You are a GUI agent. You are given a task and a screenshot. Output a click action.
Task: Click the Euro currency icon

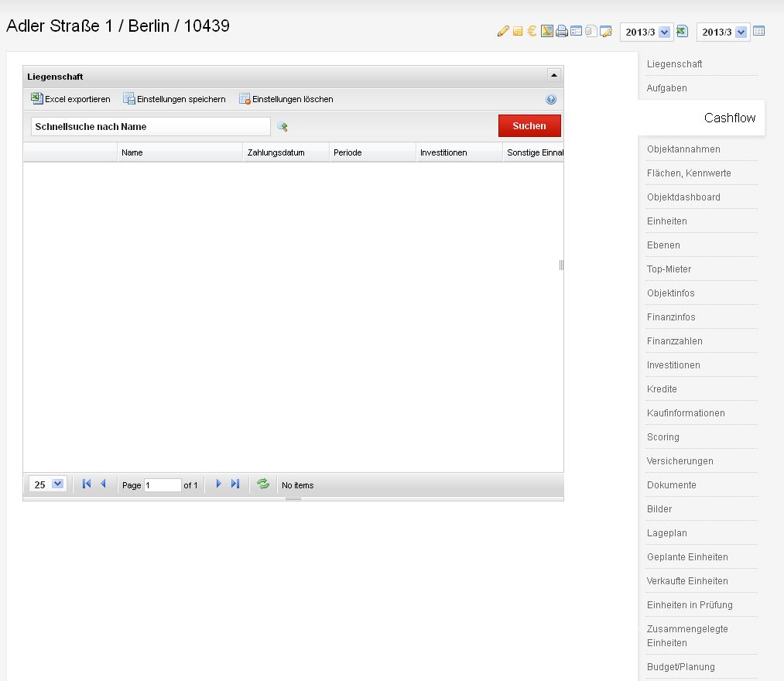(x=532, y=32)
